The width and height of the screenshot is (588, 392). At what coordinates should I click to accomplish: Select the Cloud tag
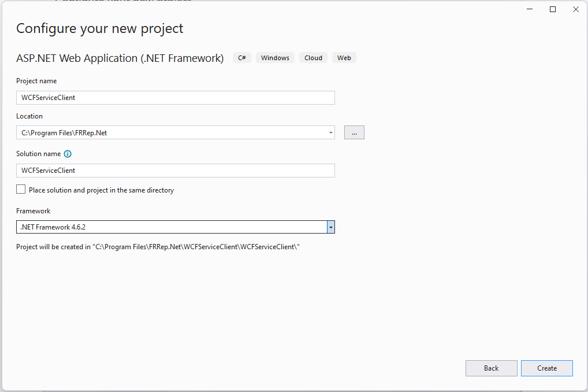(x=313, y=58)
